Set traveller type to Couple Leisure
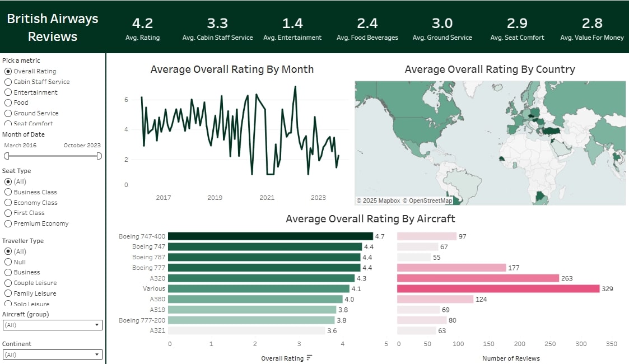This screenshot has height=364, width=629. pos(8,283)
